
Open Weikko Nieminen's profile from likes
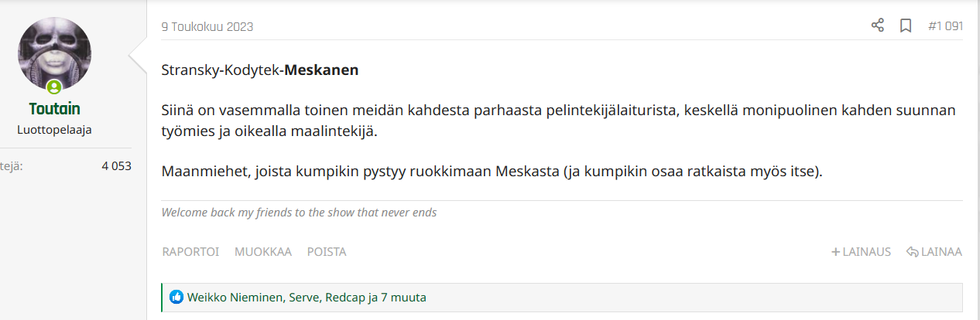235,297
